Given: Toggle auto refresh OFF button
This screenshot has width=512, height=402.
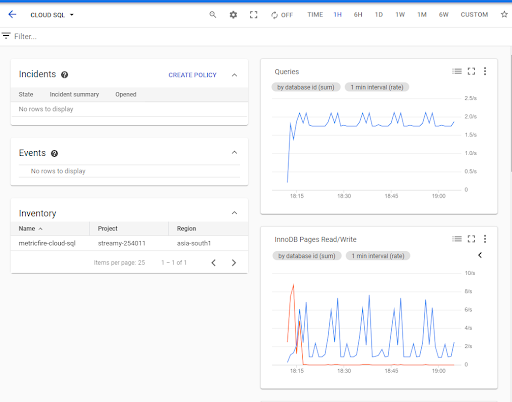Looking at the screenshot, I should (282, 15).
